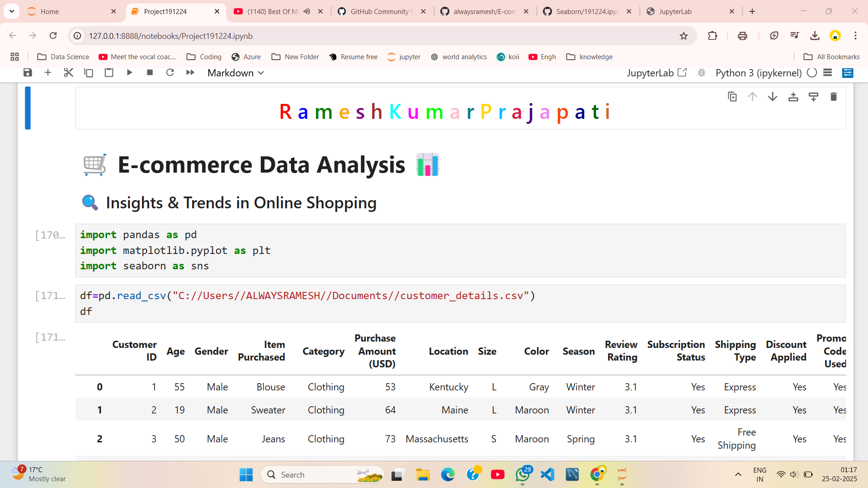The width and height of the screenshot is (868, 488).
Task: Toggle the bookmark star in the address bar
Action: (x=684, y=36)
